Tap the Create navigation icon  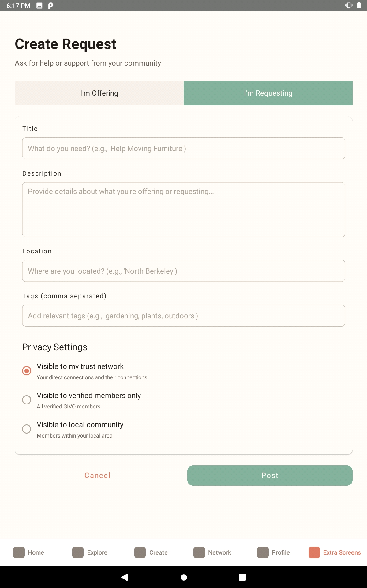click(140, 552)
